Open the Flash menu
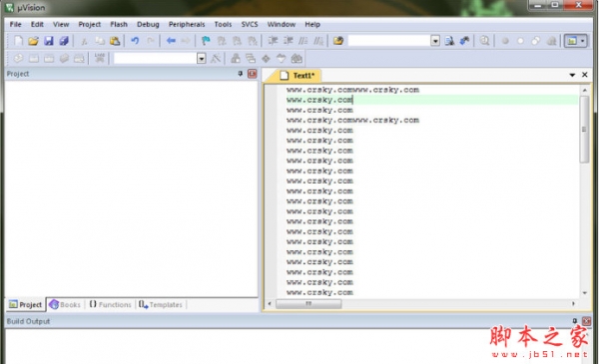This screenshot has width=599, height=364. [119, 24]
